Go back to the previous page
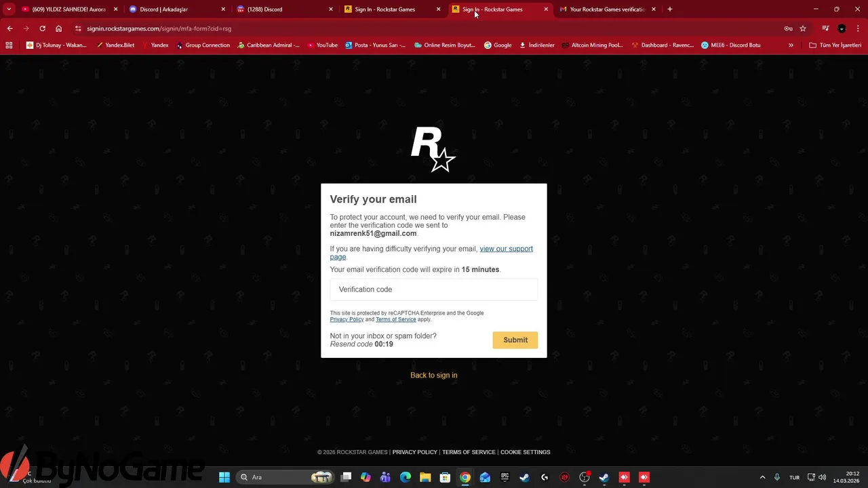Image resolution: width=868 pixels, height=488 pixels. coord(9,28)
